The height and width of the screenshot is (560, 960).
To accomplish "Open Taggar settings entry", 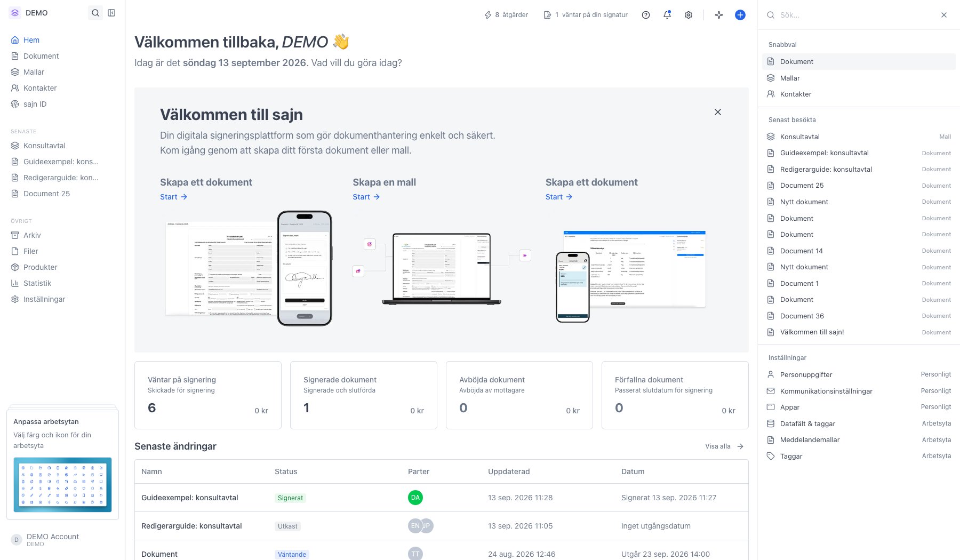I will pyautogui.click(x=859, y=456).
